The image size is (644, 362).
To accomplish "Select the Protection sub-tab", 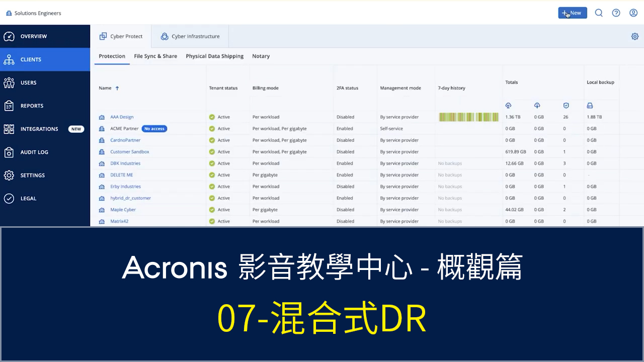I will click(112, 56).
